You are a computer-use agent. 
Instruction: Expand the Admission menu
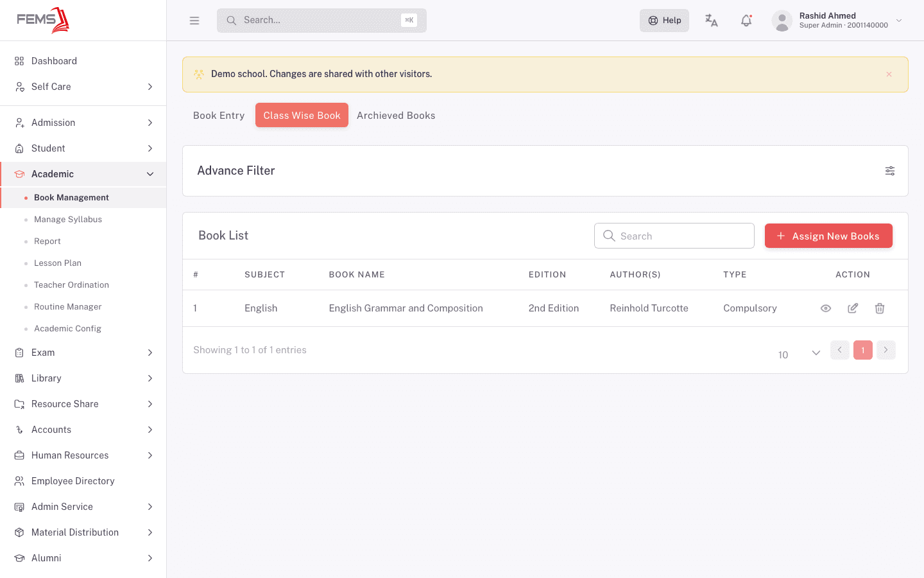point(83,123)
